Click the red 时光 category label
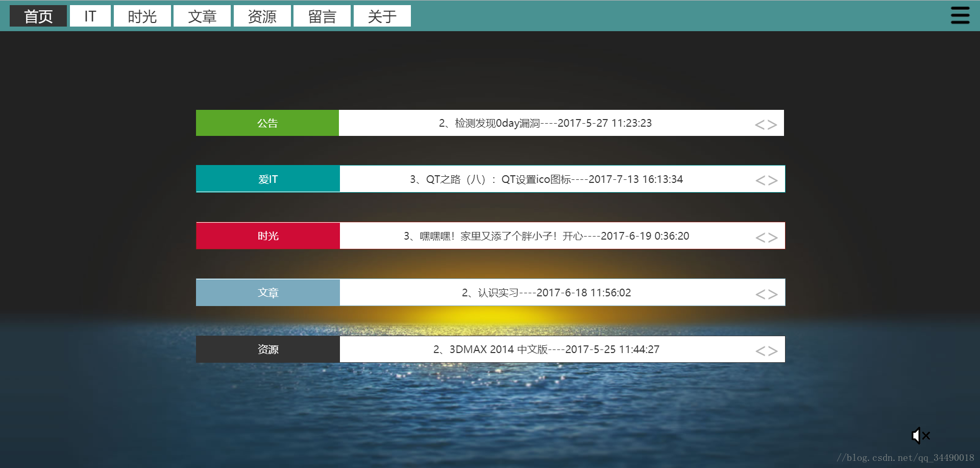Viewport: 980px width, 468px height. tap(268, 236)
